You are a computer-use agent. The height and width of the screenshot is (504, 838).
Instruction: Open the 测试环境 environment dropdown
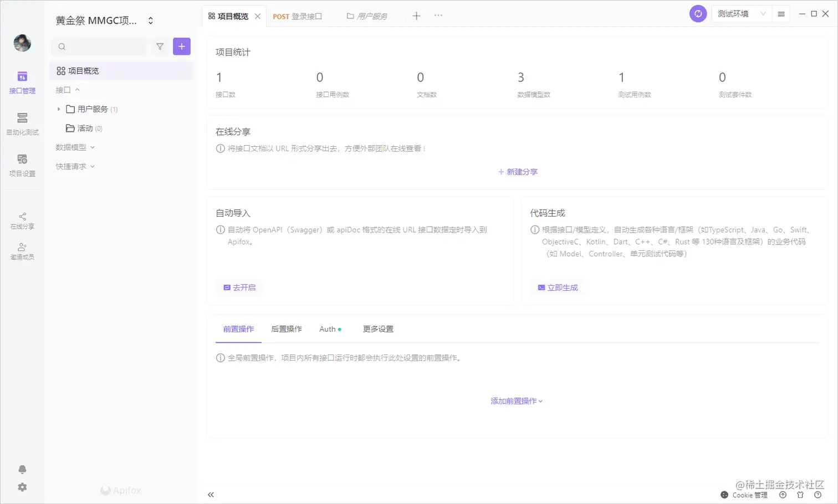(741, 13)
